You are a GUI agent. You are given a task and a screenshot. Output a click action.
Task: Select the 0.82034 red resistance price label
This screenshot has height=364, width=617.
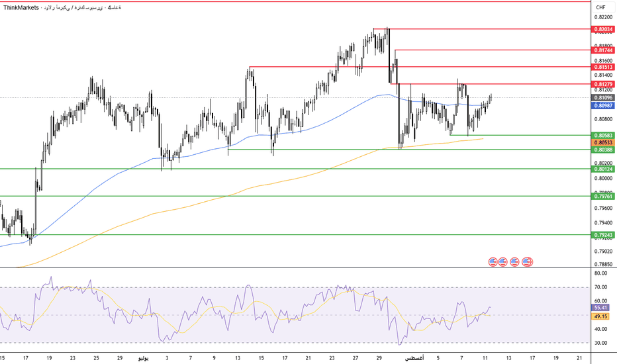click(603, 29)
